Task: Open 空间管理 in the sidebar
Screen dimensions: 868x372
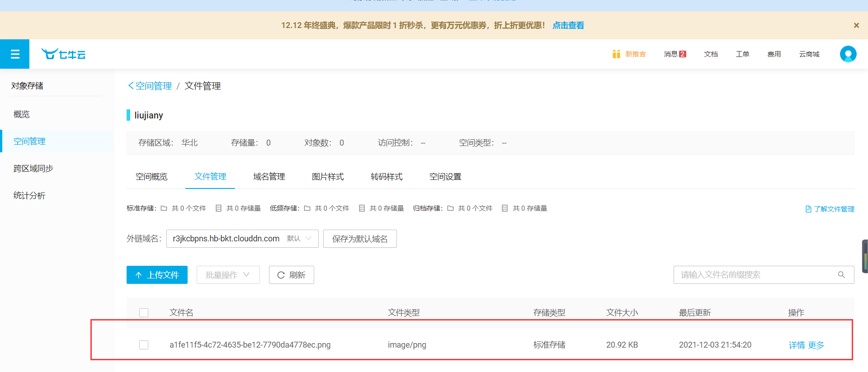Action: 57,141
